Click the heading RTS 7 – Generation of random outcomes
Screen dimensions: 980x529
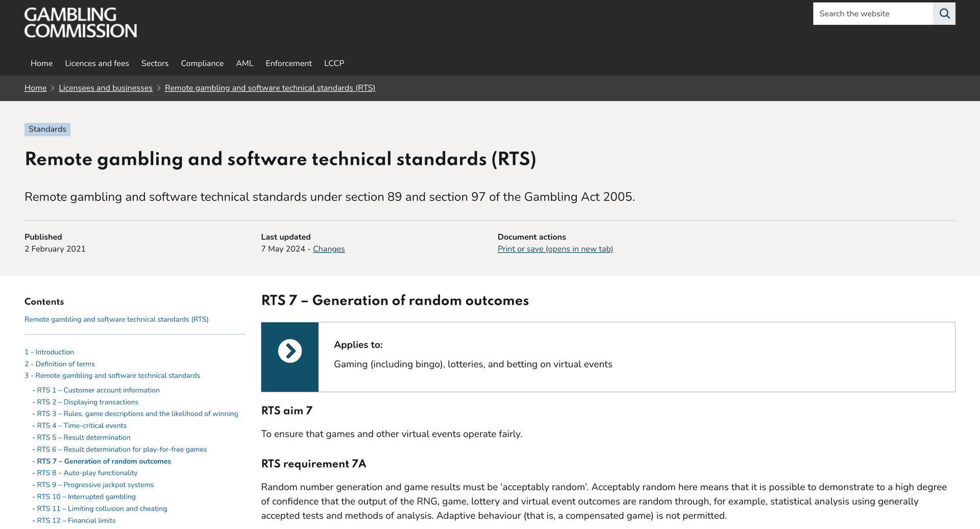(x=395, y=300)
